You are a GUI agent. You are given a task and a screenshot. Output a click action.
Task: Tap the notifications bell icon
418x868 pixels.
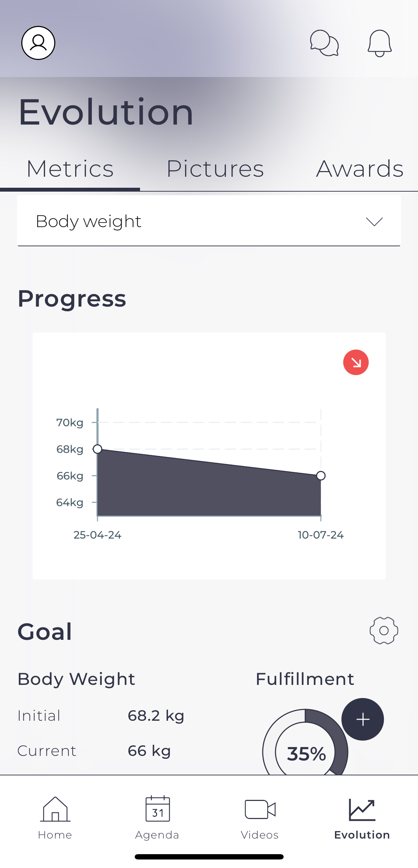click(x=379, y=43)
